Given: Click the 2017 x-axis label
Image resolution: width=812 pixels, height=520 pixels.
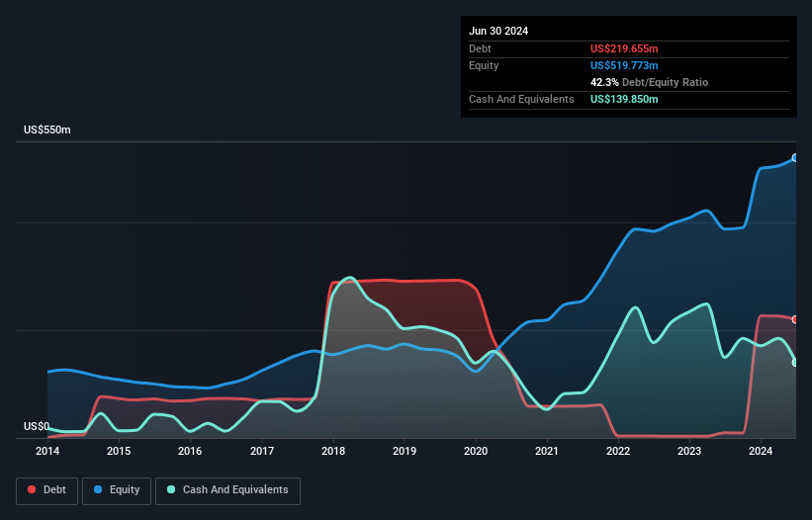Looking at the screenshot, I should pos(262,451).
